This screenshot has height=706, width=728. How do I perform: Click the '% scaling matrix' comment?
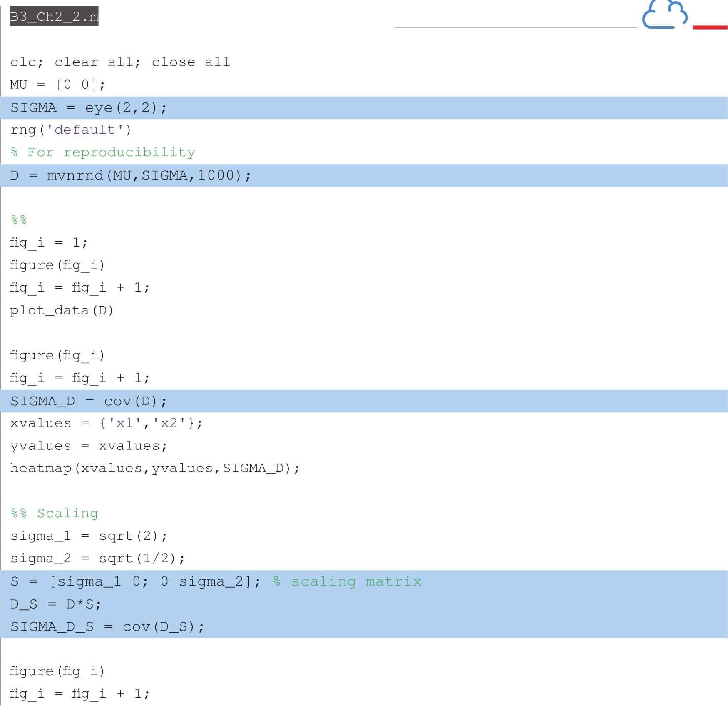coord(348,581)
